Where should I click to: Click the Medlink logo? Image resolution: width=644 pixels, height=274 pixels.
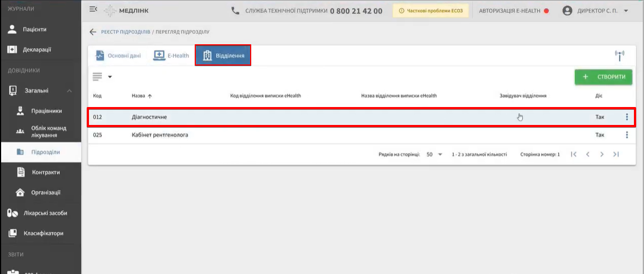pos(126,11)
